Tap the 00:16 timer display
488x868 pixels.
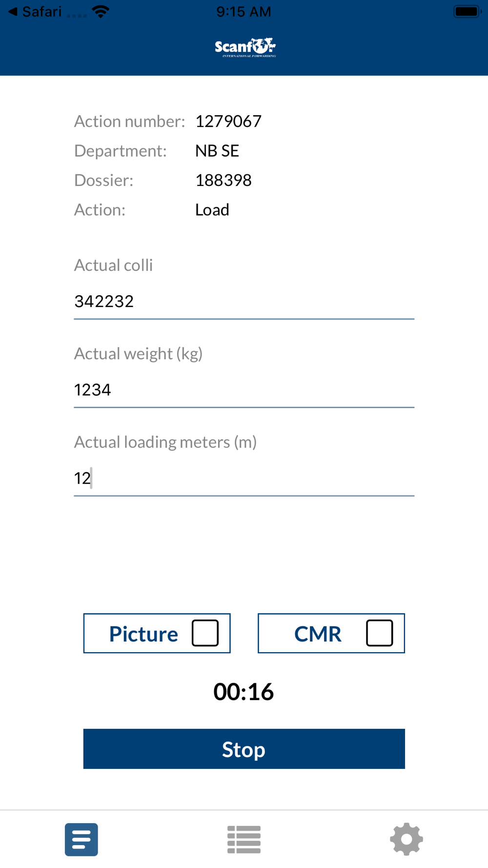click(x=244, y=692)
